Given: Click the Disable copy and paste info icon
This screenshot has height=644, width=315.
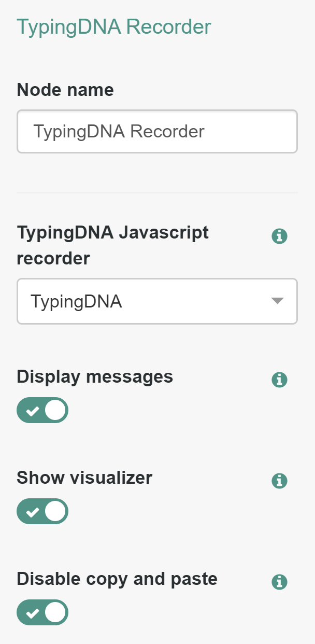Looking at the screenshot, I should pyautogui.click(x=279, y=582).
